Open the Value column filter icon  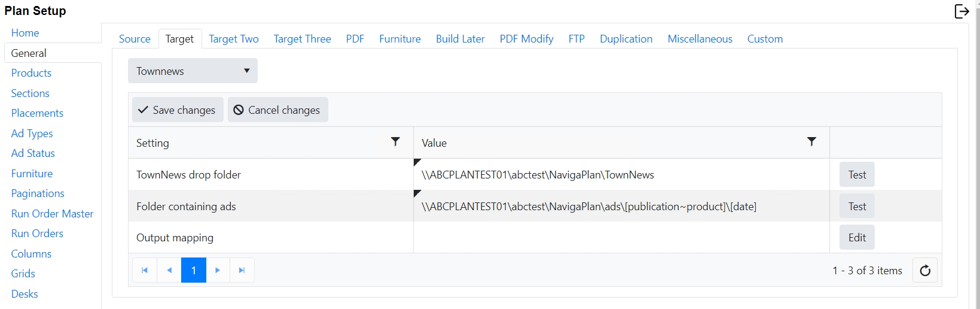pos(811,142)
